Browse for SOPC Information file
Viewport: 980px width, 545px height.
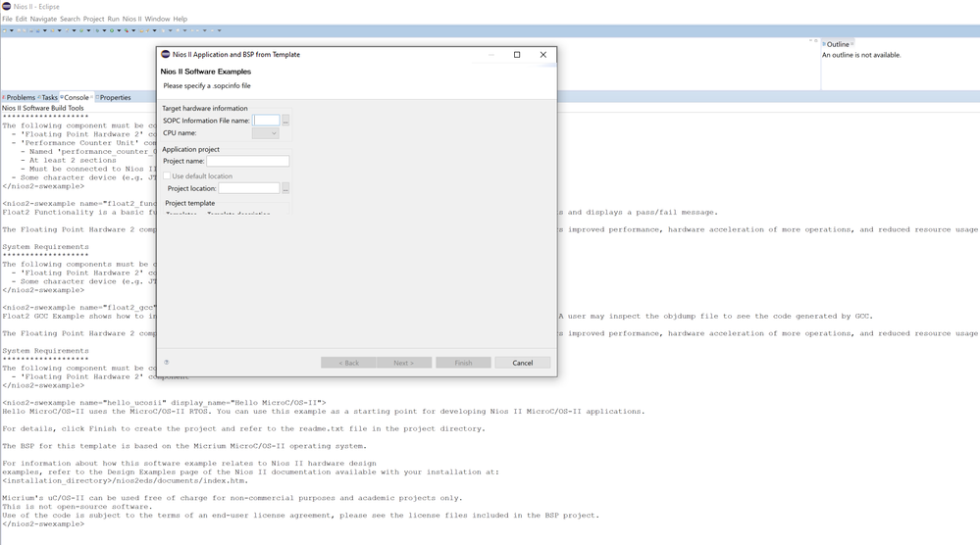[x=285, y=121]
